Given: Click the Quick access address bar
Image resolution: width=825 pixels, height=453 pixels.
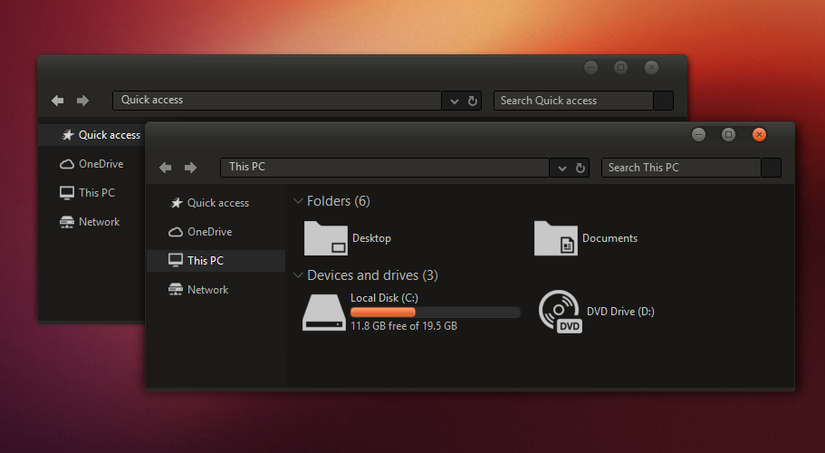Looking at the screenshot, I should tap(277, 100).
